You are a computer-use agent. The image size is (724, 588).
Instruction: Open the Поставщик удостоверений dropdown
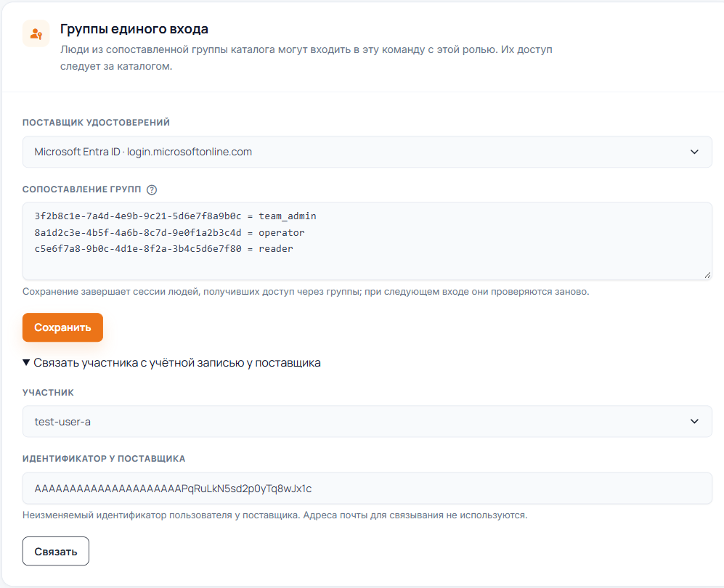click(x=367, y=152)
